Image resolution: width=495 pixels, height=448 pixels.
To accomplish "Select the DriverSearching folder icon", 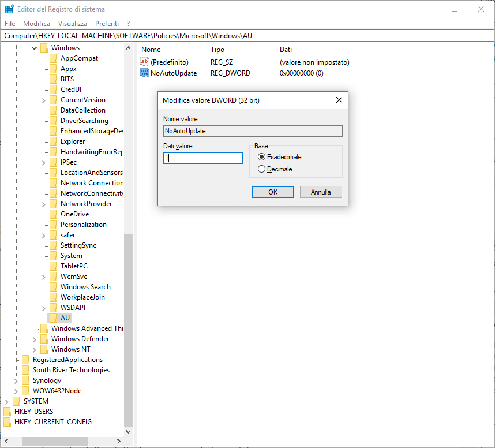I will tap(53, 121).
